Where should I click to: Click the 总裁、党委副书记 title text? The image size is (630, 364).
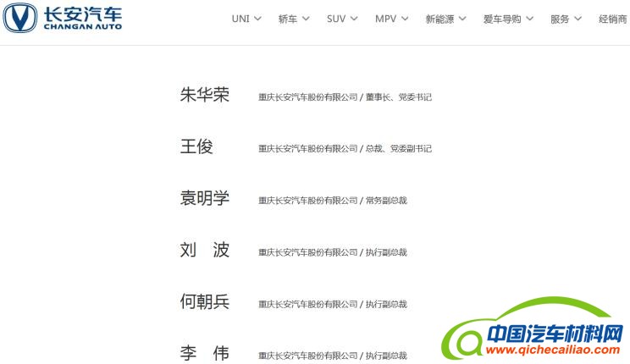click(399, 149)
